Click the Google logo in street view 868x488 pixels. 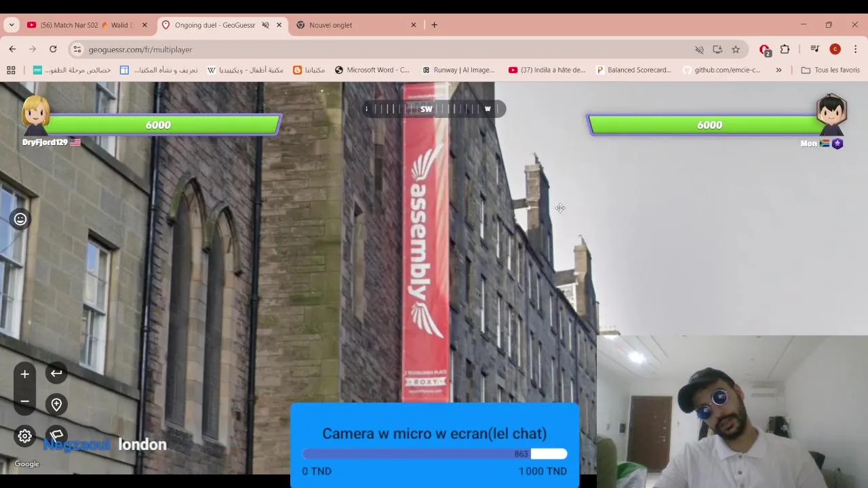(27, 464)
